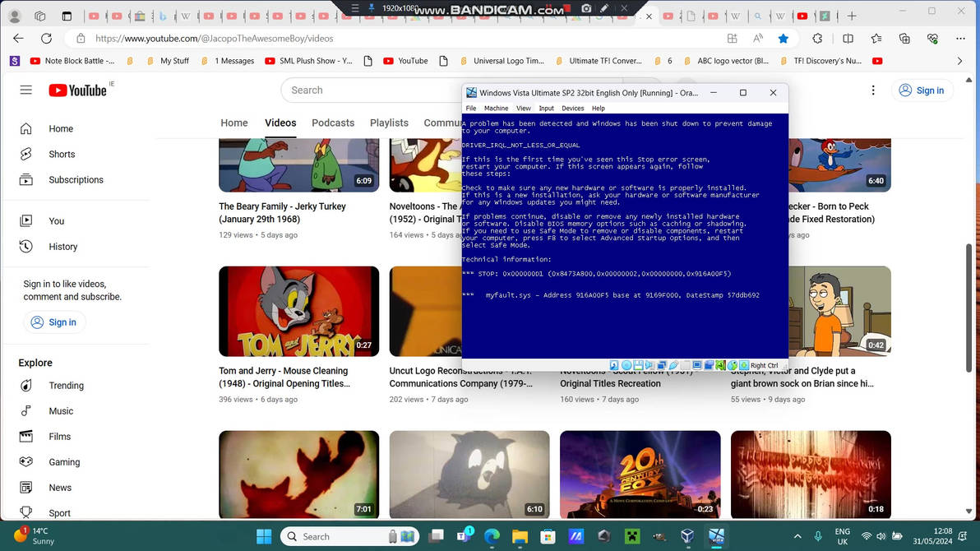Click the split screen icon in browser toolbar

click(x=848, y=38)
